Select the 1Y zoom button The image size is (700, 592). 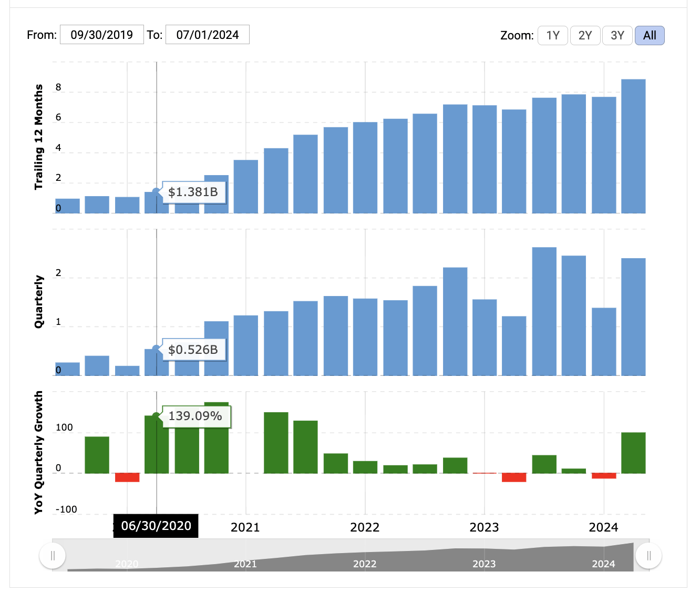pos(553,35)
